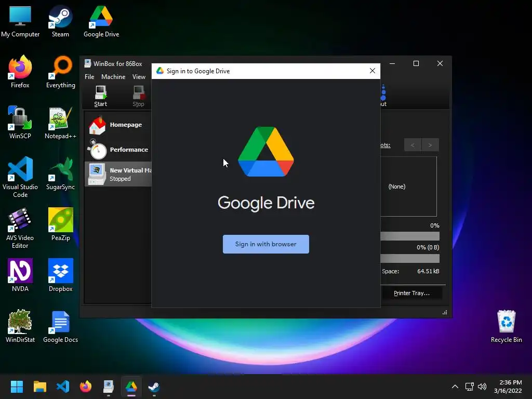Image resolution: width=532 pixels, height=399 pixels.
Task: Open WinDirStat desktop shortcut
Action: [20, 326]
